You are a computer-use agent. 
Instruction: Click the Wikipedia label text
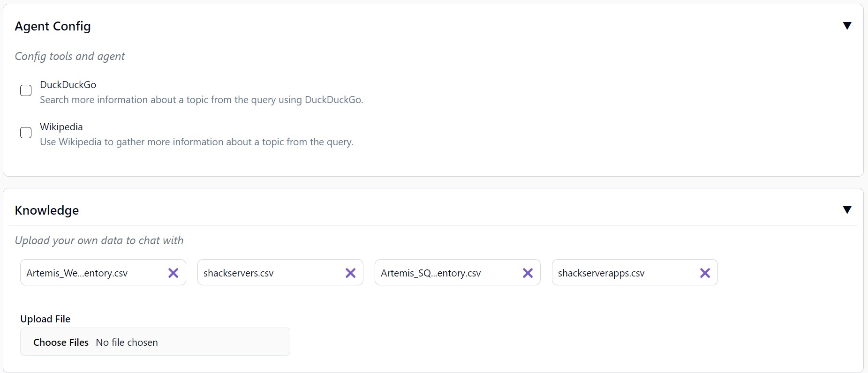click(x=61, y=127)
